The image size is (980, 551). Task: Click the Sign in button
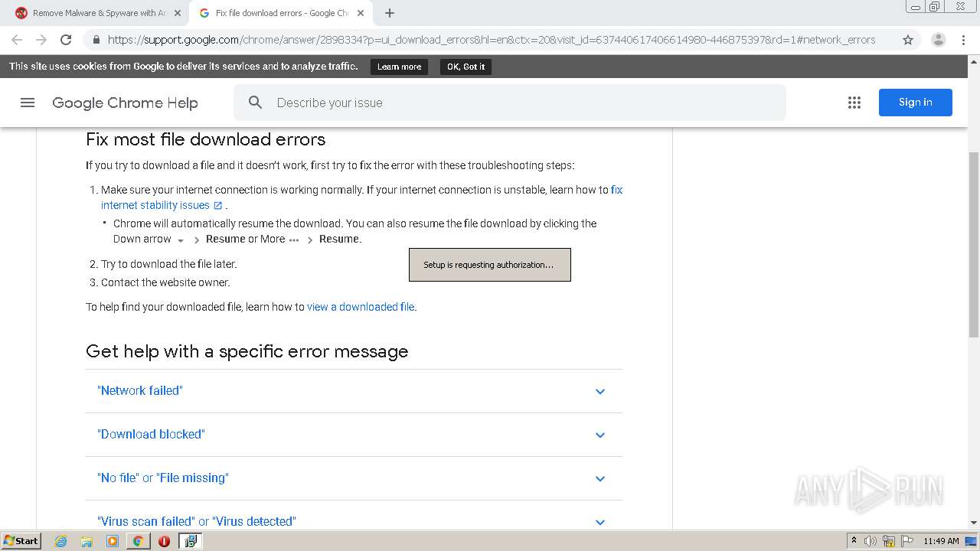pos(915,103)
